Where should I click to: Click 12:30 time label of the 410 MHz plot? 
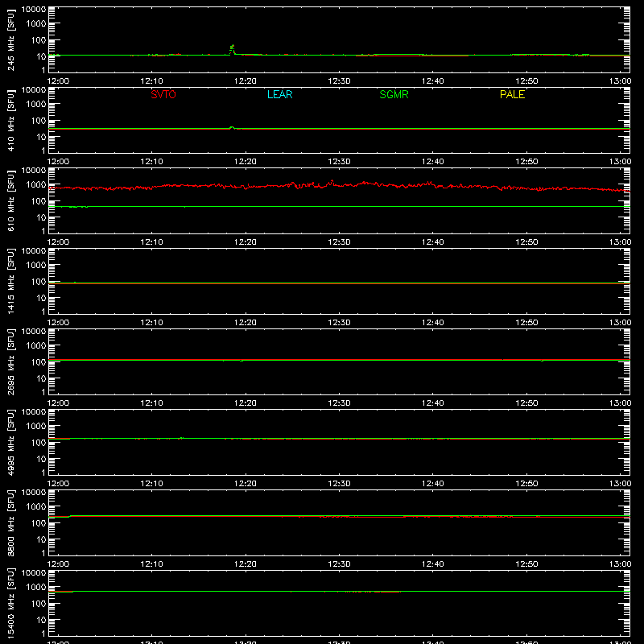339,162
